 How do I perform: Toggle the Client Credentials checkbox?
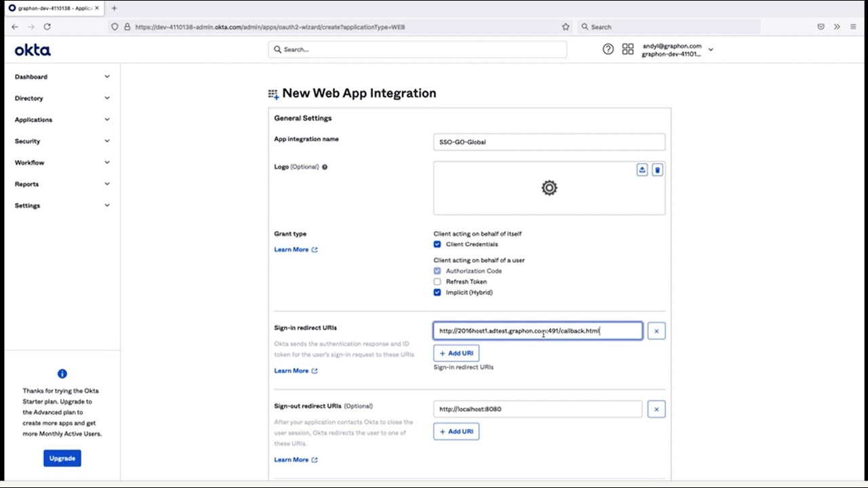coord(437,244)
